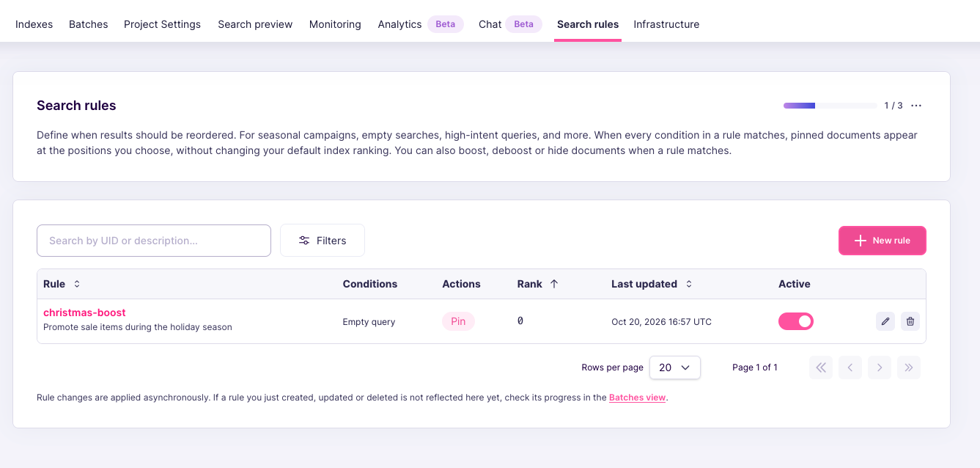
Task: Edit the christmas-boost rule with pencil icon
Action: 885,321
